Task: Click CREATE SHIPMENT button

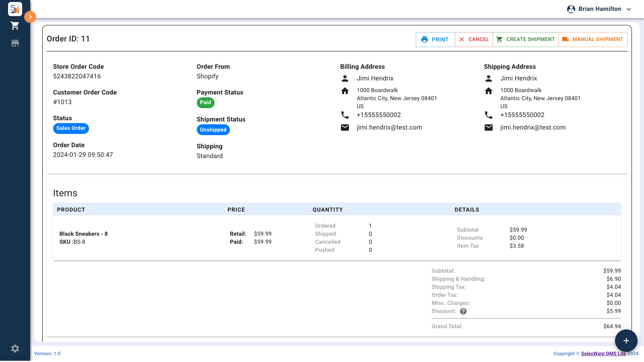Action: pos(526,39)
